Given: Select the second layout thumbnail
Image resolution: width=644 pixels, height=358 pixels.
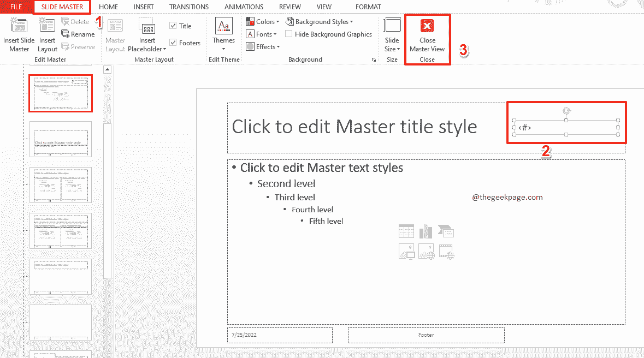Looking at the screenshot, I should [61, 139].
